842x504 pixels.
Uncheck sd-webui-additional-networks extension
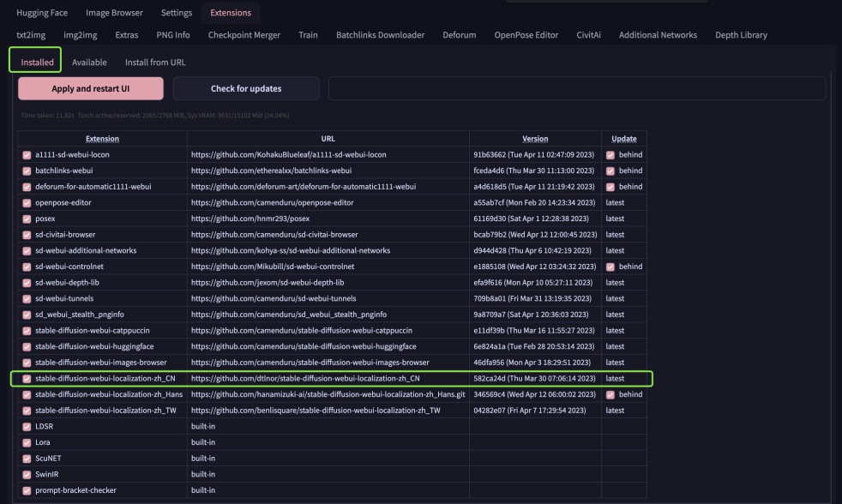pos(27,250)
